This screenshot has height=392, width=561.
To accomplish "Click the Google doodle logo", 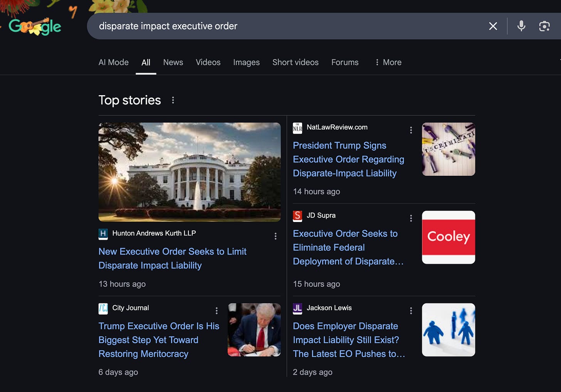I will point(35,26).
